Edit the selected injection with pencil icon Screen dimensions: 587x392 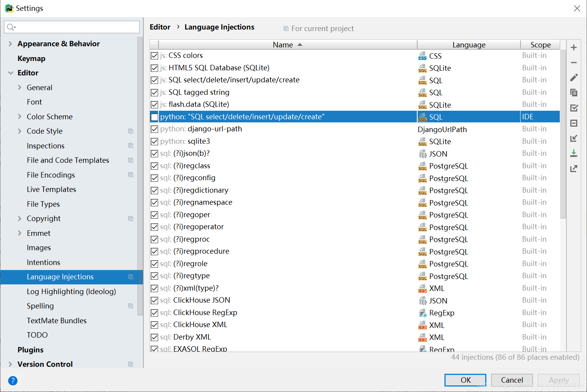[573, 78]
